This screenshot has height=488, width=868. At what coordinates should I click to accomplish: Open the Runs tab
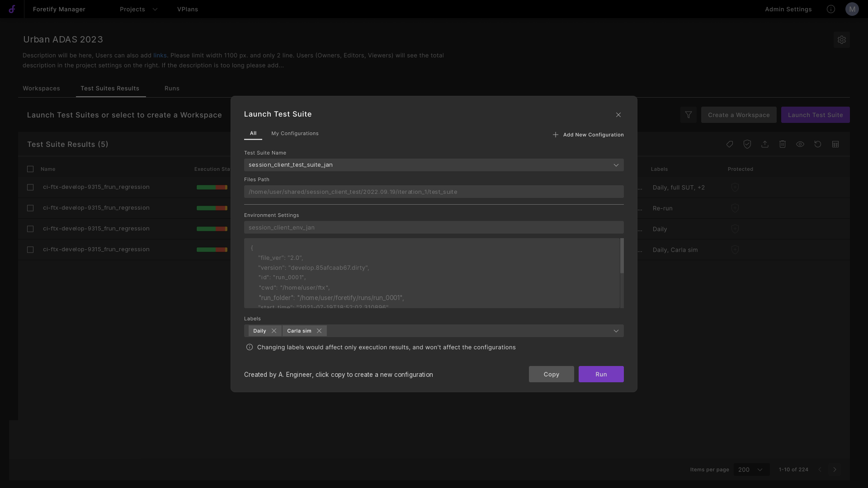point(172,88)
